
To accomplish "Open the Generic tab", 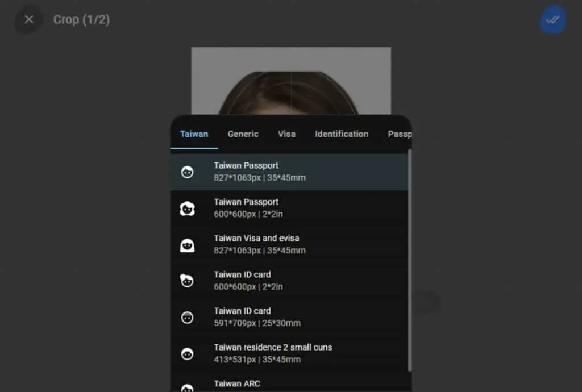I will [243, 134].
